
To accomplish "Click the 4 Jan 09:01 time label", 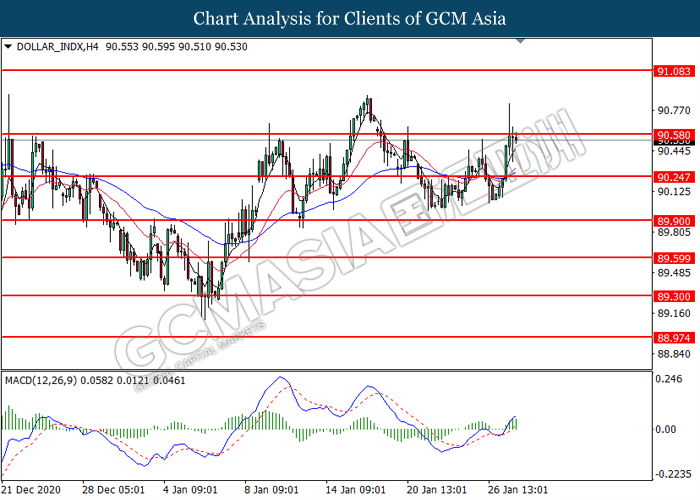I will (x=191, y=490).
